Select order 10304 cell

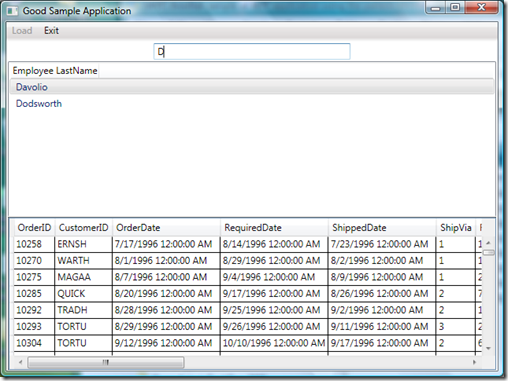click(34, 343)
